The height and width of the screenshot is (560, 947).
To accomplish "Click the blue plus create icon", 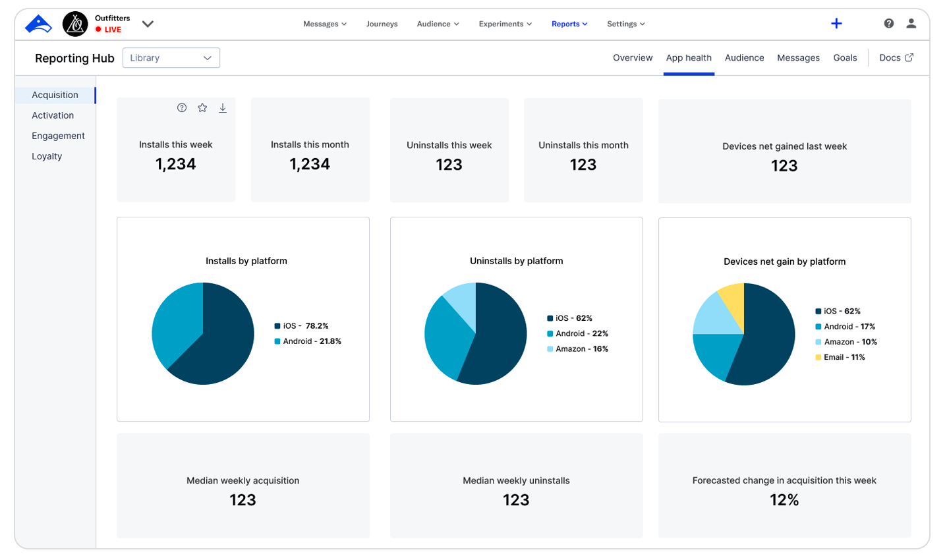I will [836, 24].
